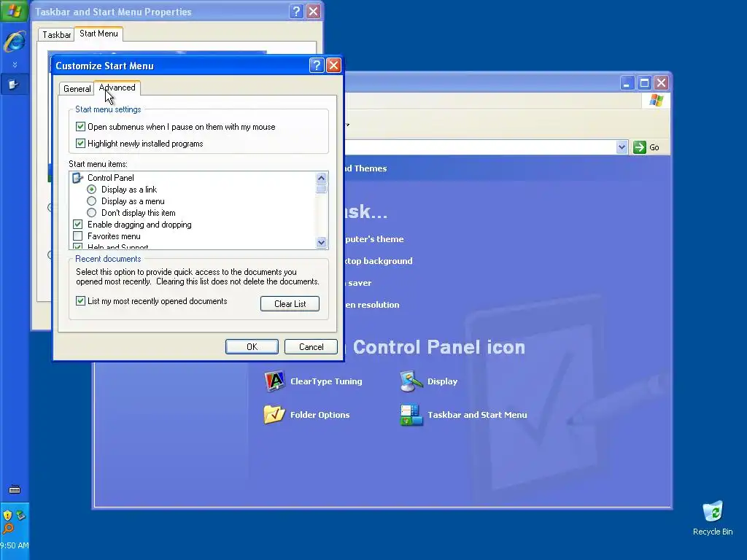Click the Control Panel item icon in list
This screenshot has width=747, height=560.
(x=77, y=178)
